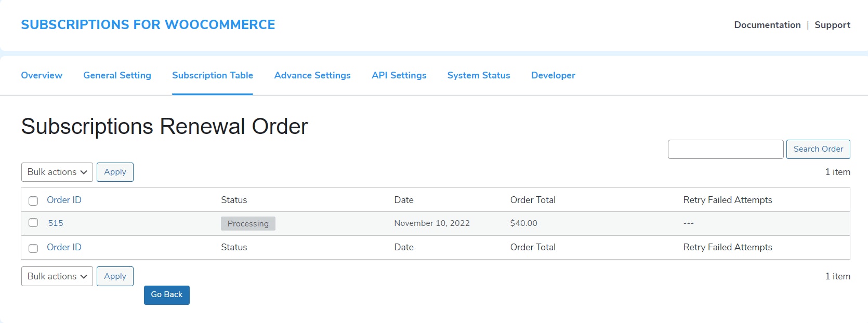Image resolution: width=868 pixels, height=323 pixels.
Task: Switch to the Developer tab
Action: [x=553, y=75]
